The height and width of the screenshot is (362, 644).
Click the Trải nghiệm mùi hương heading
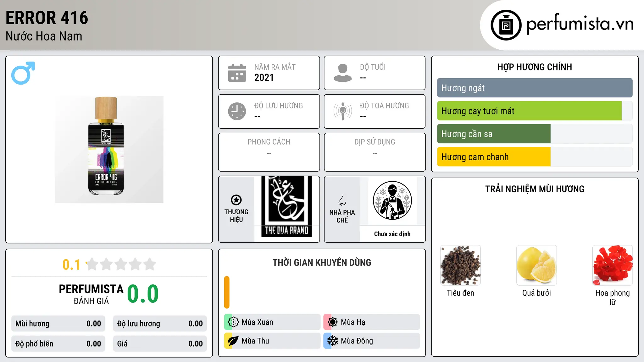(x=535, y=189)
